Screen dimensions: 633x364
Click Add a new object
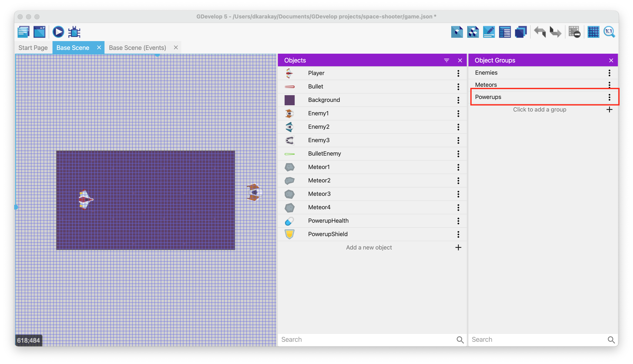pyautogui.click(x=369, y=247)
